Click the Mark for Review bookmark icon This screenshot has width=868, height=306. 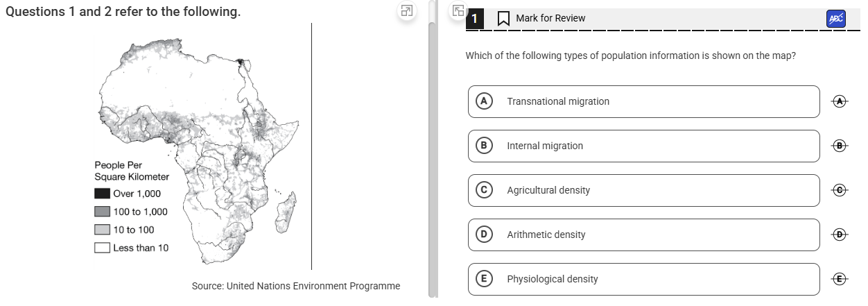(x=504, y=18)
